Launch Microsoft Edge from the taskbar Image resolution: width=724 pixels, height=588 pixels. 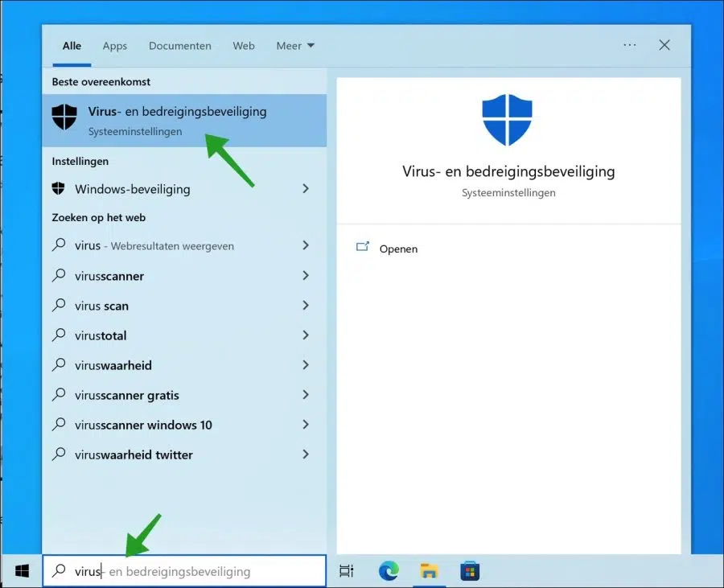389,571
